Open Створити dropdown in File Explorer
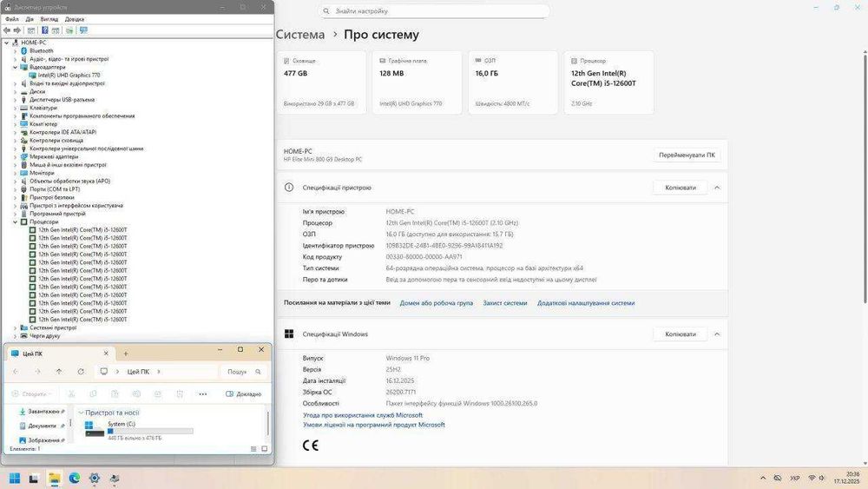868x489 pixels. click(x=31, y=393)
